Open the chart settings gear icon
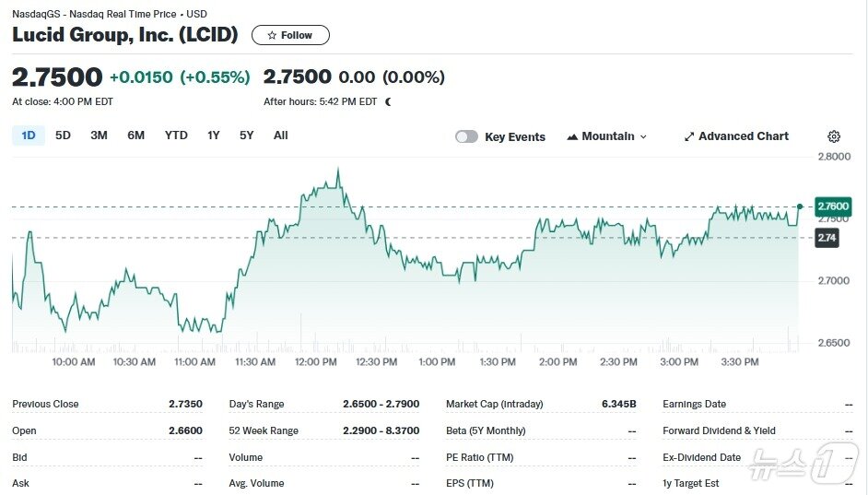868x495 pixels. 834,136
